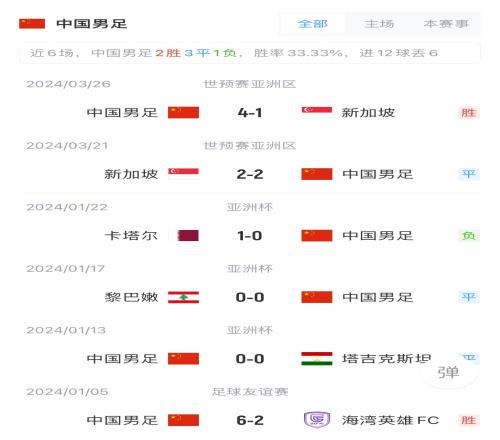Select the 全部 tab
Image resolution: width=500 pixels, height=440 pixels.
pos(312,24)
